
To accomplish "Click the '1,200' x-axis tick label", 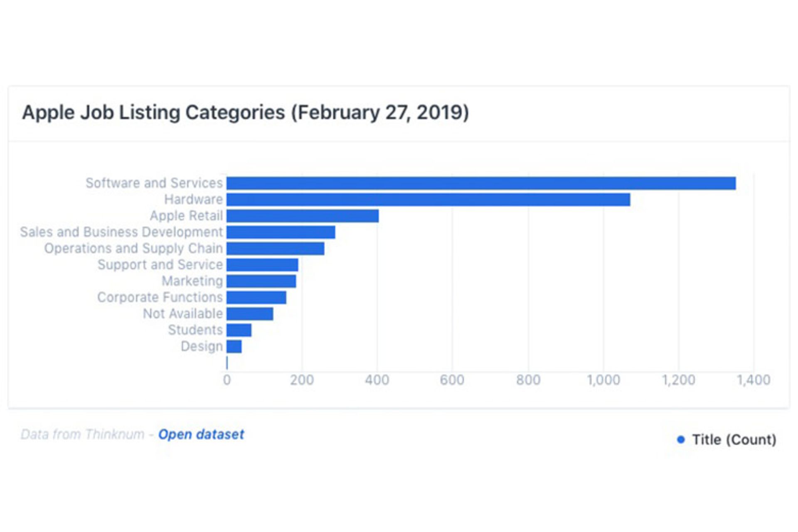I will (679, 380).
